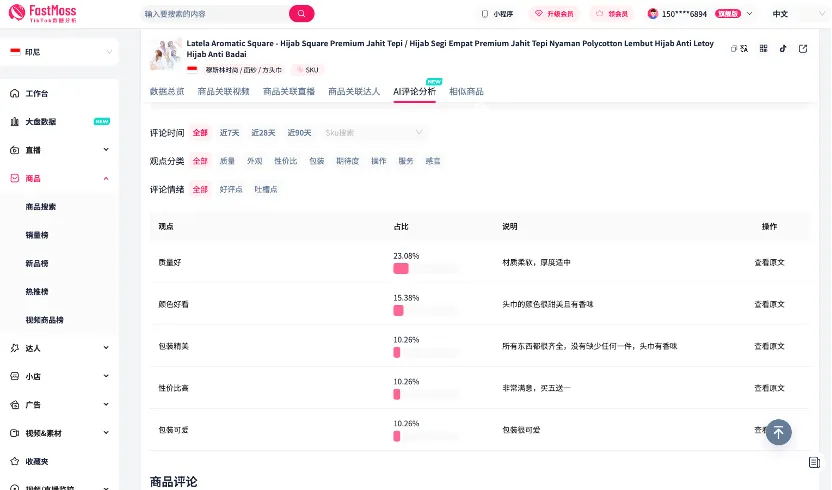Viewport: 832px width, 490px height.
Task: Click the 15.38% progress bar
Action: [x=426, y=311]
